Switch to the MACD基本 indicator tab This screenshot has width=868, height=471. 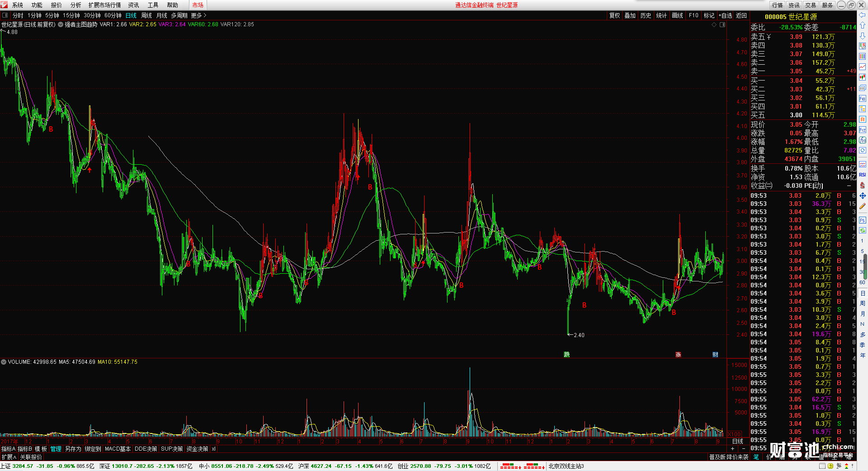point(118,449)
